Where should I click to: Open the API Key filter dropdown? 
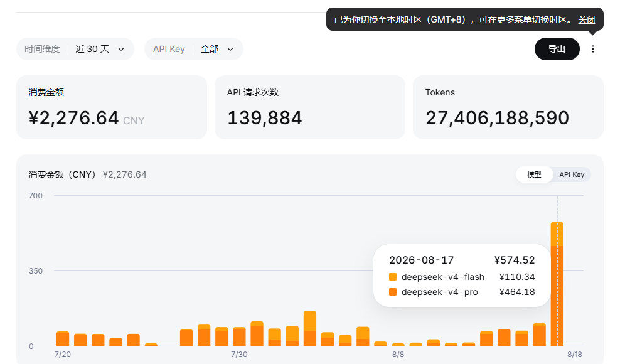194,49
